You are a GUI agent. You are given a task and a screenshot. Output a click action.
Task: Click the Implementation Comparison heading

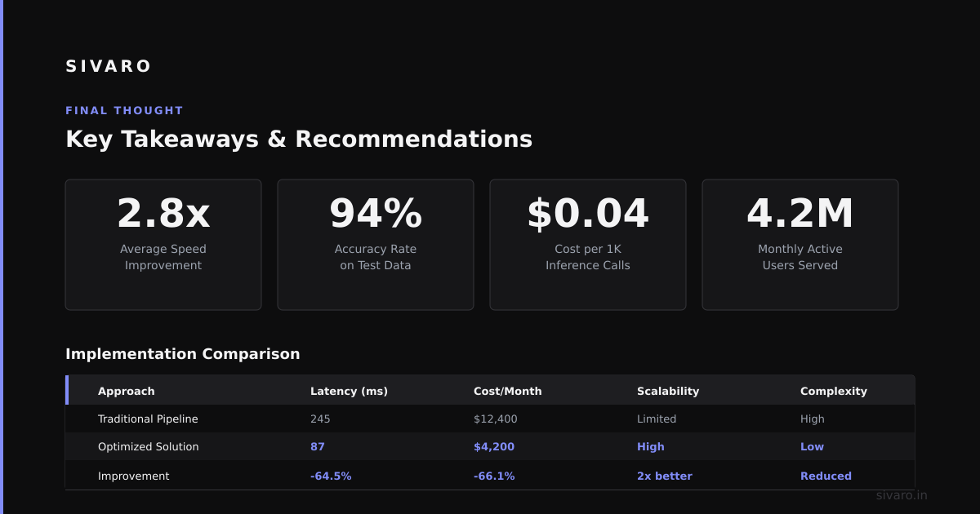[x=183, y=354]
